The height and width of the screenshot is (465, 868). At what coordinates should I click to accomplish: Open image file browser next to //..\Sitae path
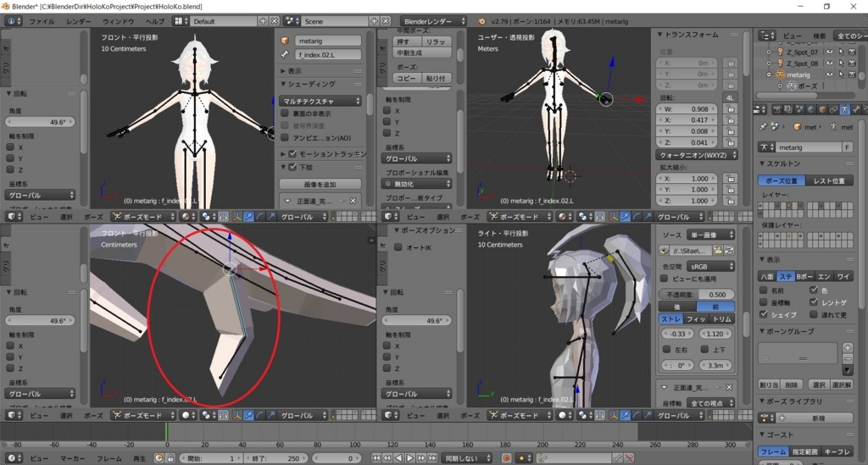718,251
